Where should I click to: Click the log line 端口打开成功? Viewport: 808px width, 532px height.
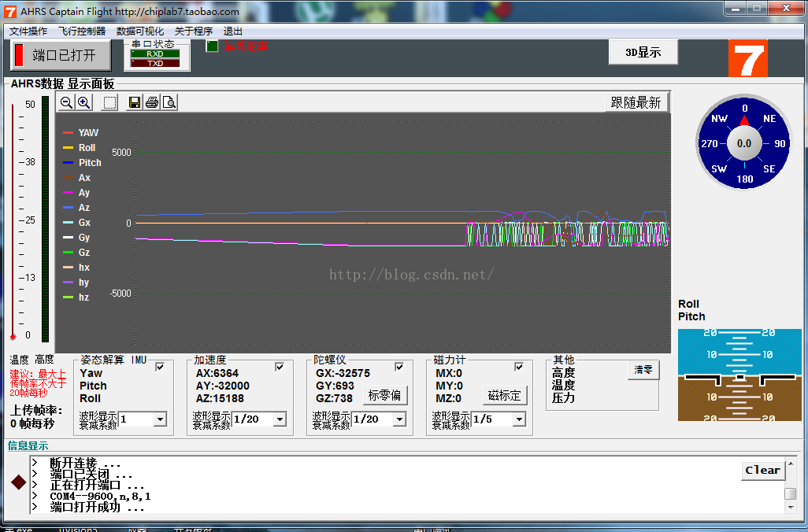(x=96, y=508)
